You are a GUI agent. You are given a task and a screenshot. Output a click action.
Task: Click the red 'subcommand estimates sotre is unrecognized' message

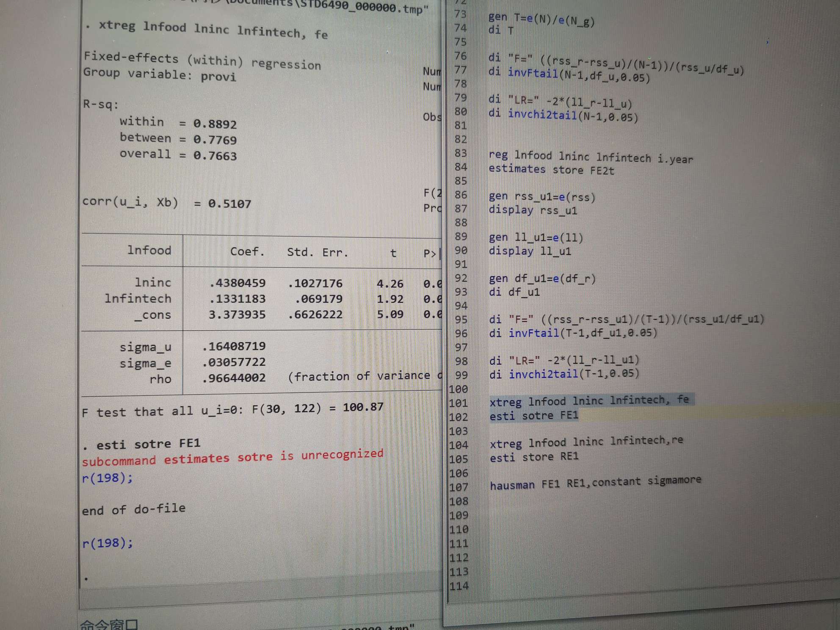click(232, 457)
